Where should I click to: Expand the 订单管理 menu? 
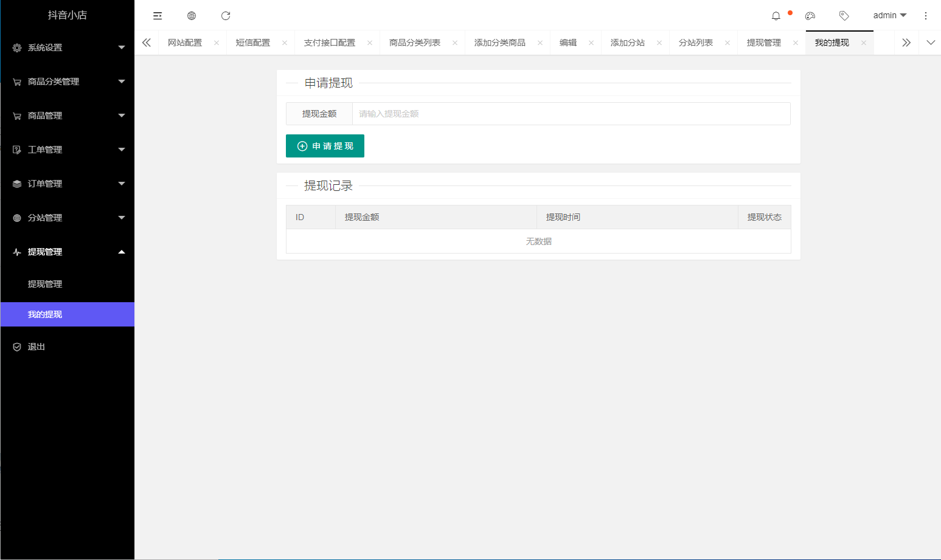click(67, 183)
